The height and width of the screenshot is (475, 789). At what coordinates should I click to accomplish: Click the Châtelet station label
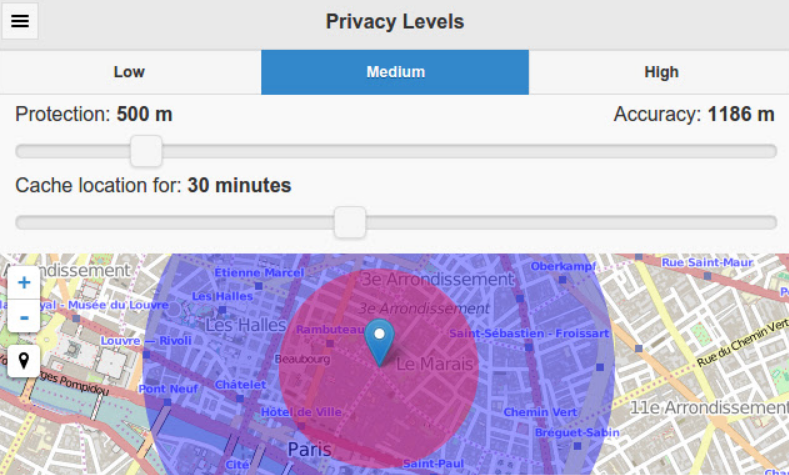(241, 385)
